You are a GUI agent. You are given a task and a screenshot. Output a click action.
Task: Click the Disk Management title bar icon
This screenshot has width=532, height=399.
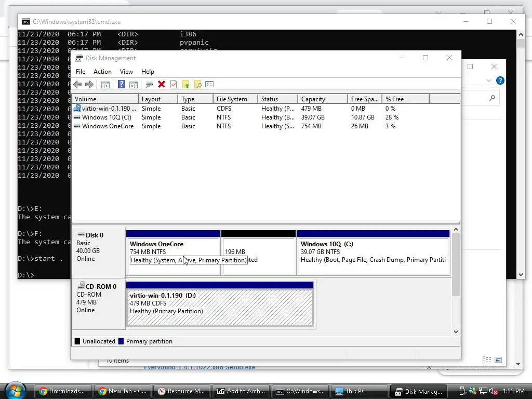click(x=79, y=58)
